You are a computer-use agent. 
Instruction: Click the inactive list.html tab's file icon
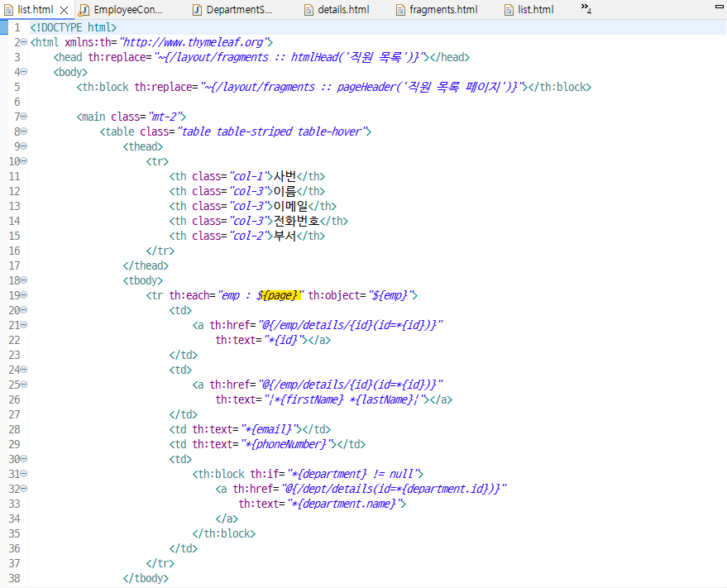click(509, 10)
